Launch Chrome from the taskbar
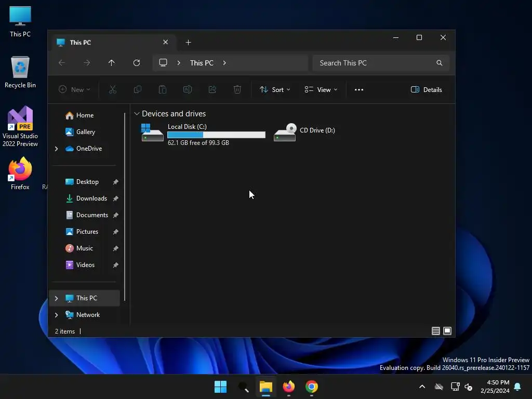 click(312, 387)
